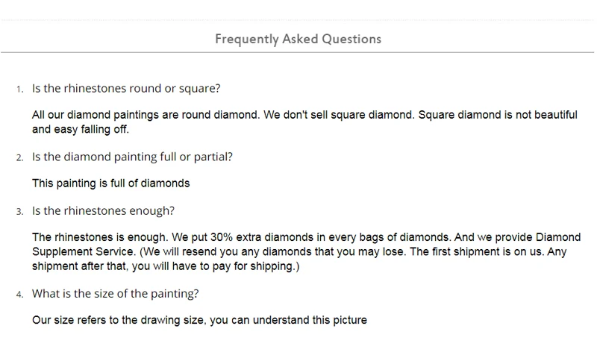597x364 pixels.
Task: Open the painting size question
Action: tap(115, 294)
